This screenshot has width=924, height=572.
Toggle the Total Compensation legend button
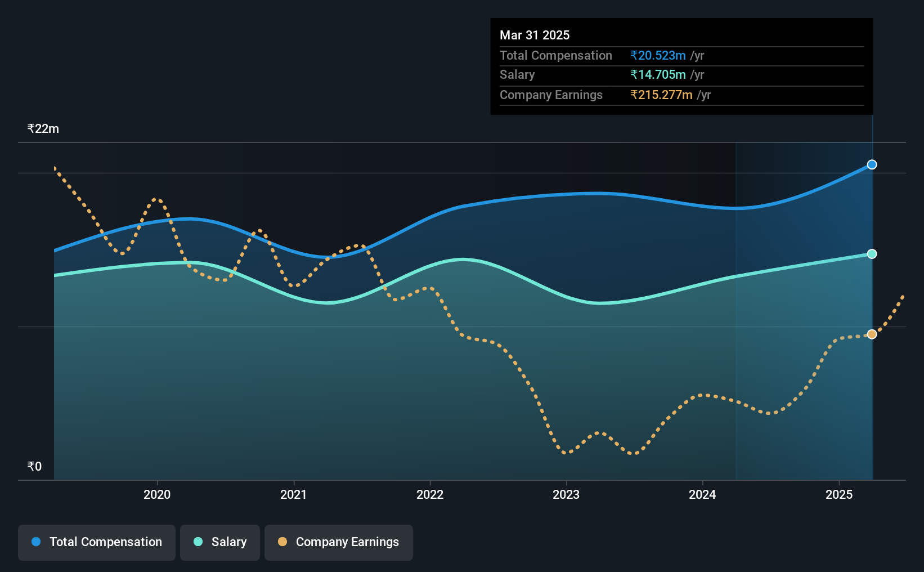(97, 542)
